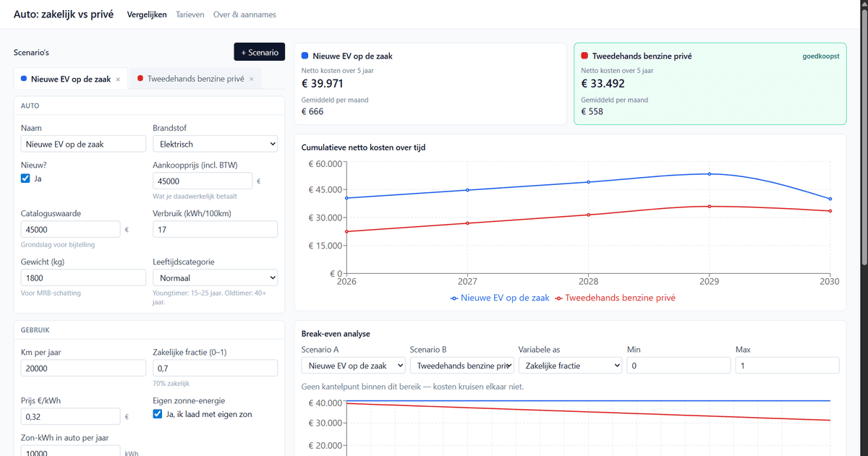Toggle Nieuwe EV op de zaak chart legend
The image size is (868, 456).
[x=500, y=298]
